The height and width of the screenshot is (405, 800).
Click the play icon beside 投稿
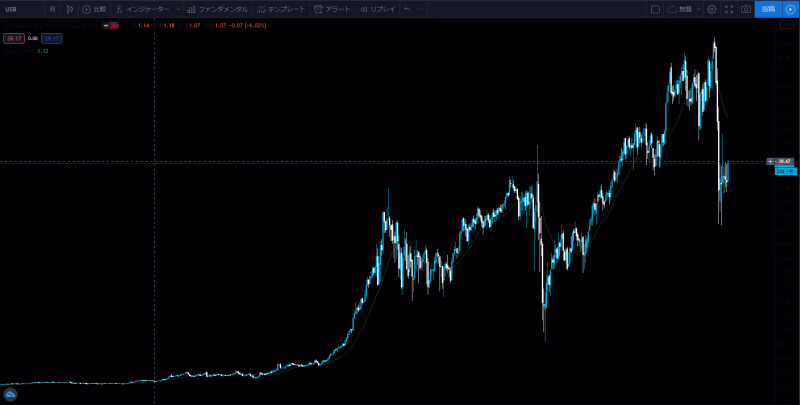(x=790, y=9)
